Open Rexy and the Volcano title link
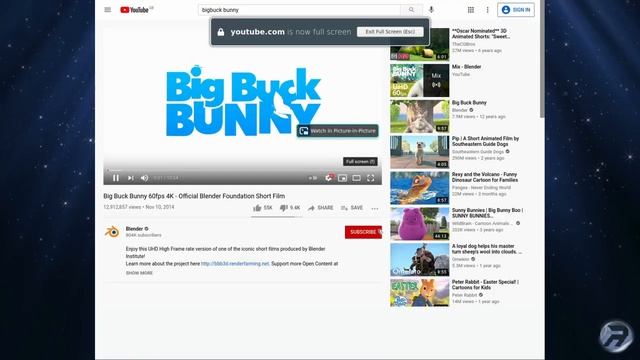640x360 pixels. (x=485, y=177)
